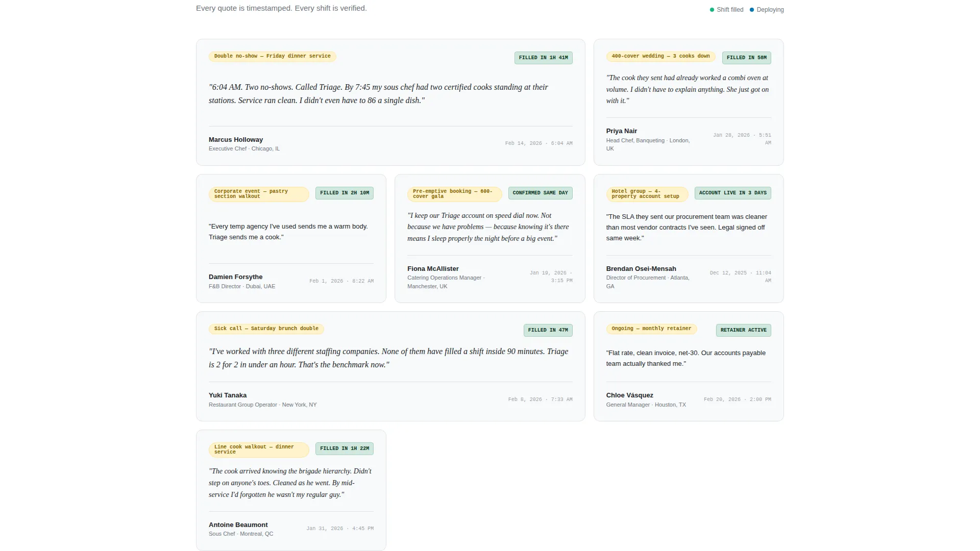Click Priya Nair's name
The height and width of the screenshot is (551, 980).
tap(621, 131)
